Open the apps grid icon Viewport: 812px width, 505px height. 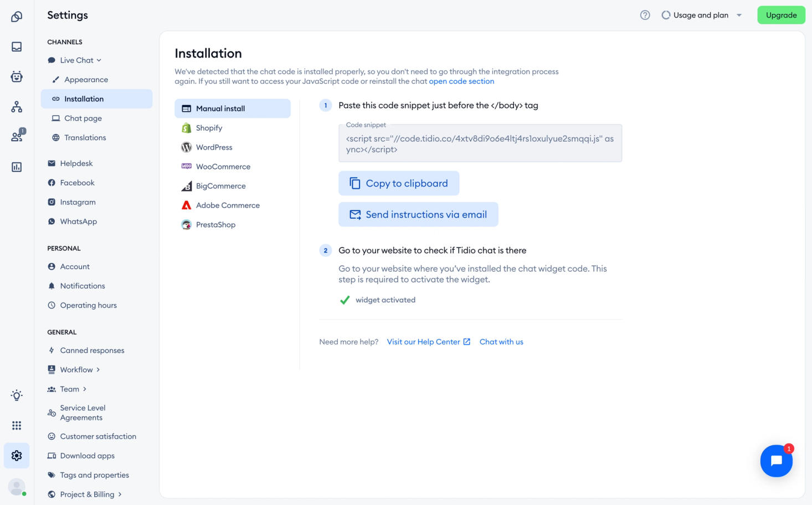17,425
